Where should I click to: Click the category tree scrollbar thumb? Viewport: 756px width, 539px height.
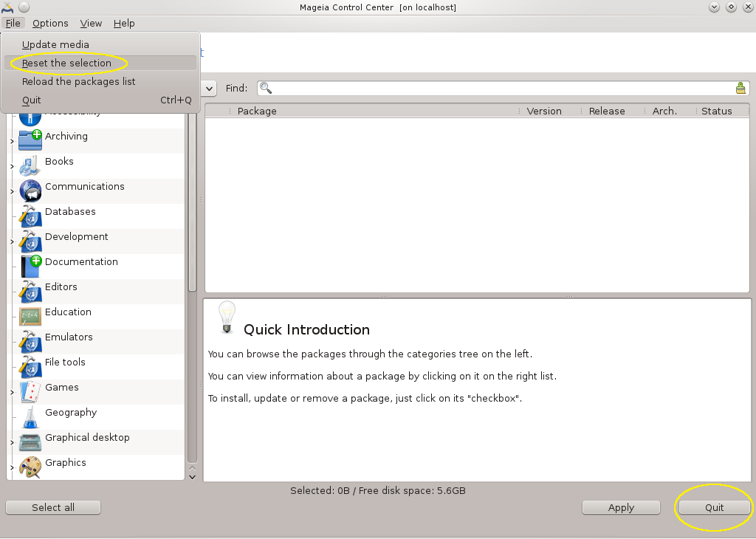pyautogui.click(x=192, y=202)
